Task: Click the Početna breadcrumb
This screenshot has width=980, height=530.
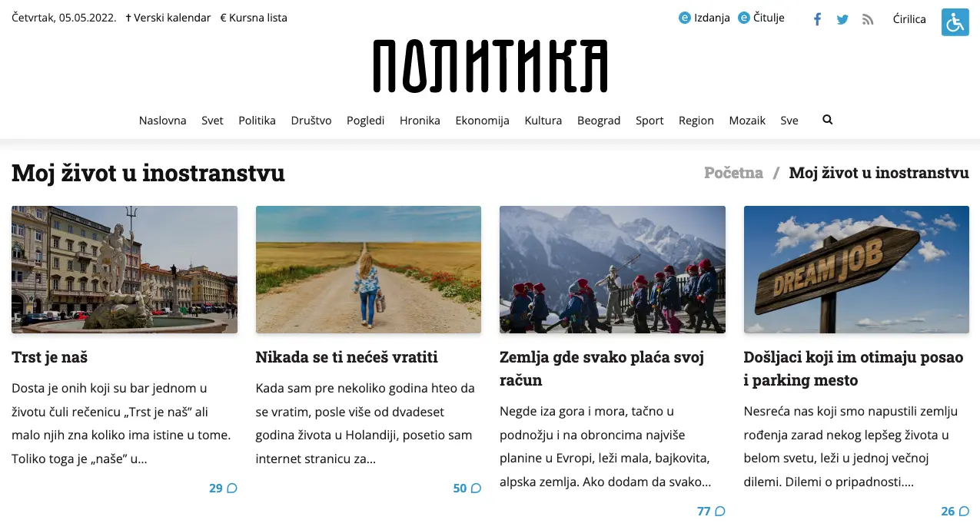Action: (x=733, y=173)
